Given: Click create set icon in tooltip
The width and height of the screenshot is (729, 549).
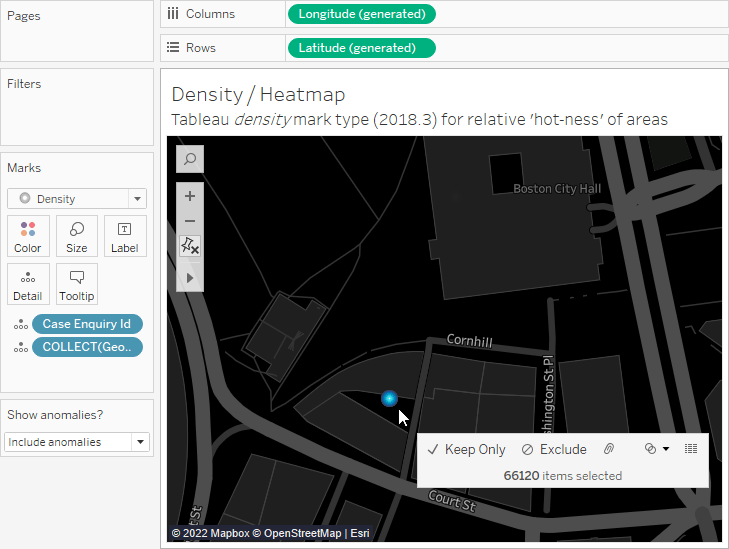Looking at the screenshot, I should 650,449.
